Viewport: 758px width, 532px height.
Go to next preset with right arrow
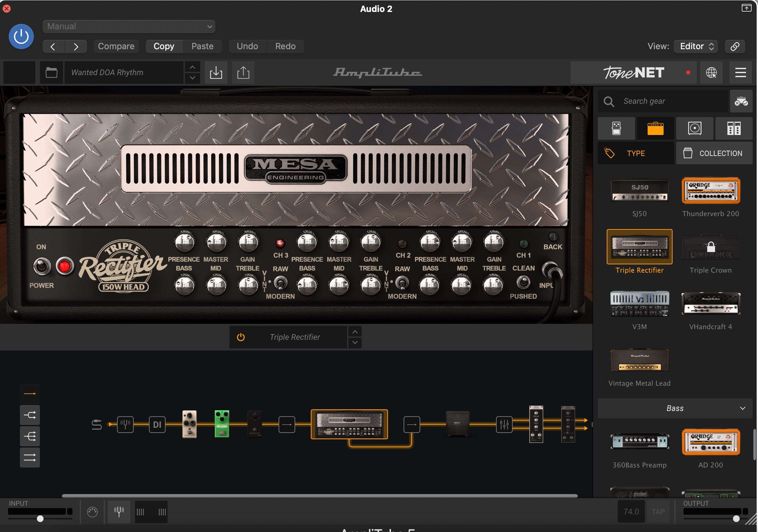[76, 47]
